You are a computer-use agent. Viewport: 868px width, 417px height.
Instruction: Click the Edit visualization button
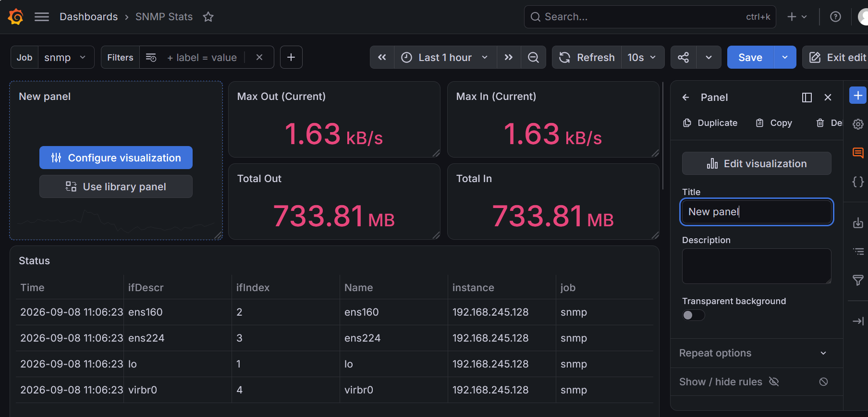(x=757, y=163)
